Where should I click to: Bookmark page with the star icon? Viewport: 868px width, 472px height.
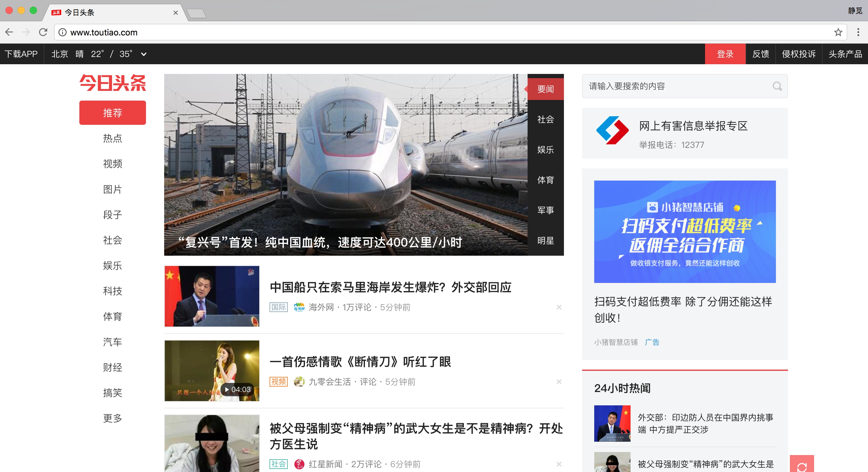click(x=838, y=32)
